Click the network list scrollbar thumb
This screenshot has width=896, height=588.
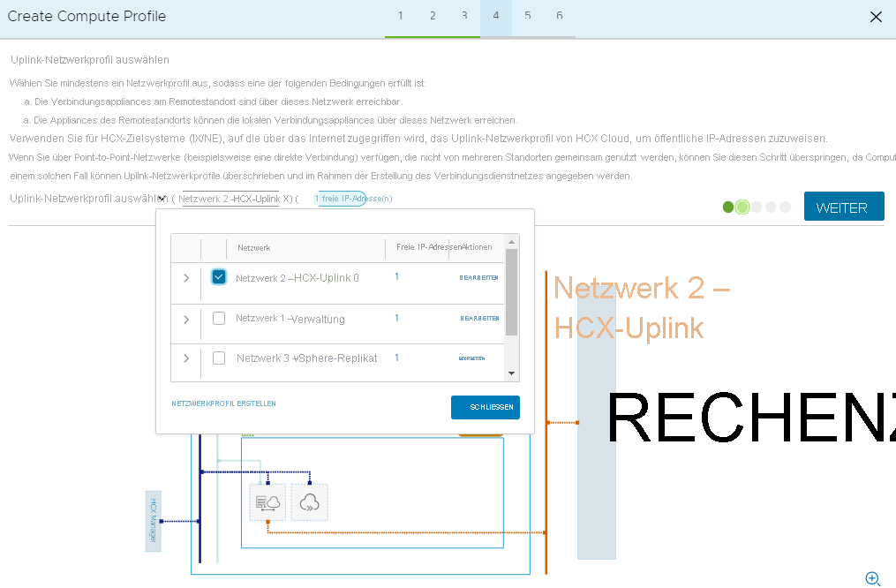point(511,292)
